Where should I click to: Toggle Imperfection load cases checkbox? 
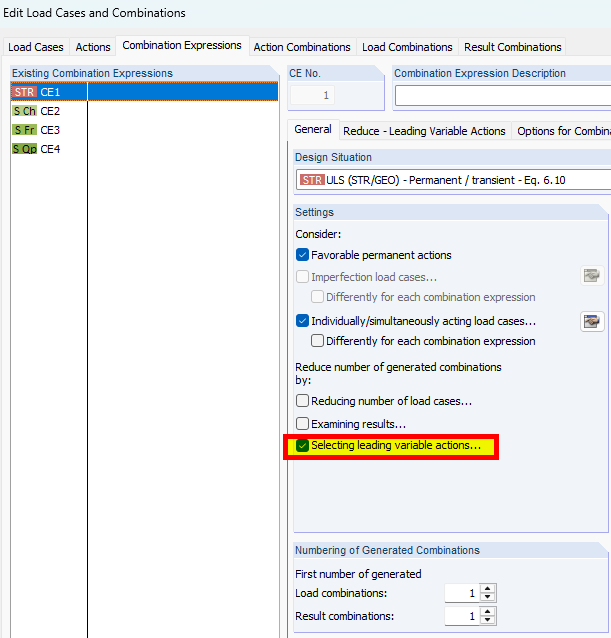pos(302,277)
